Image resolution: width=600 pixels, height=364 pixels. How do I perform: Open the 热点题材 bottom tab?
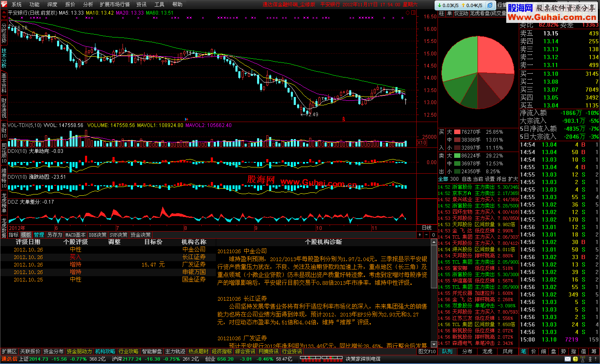[x=198, y=352]
